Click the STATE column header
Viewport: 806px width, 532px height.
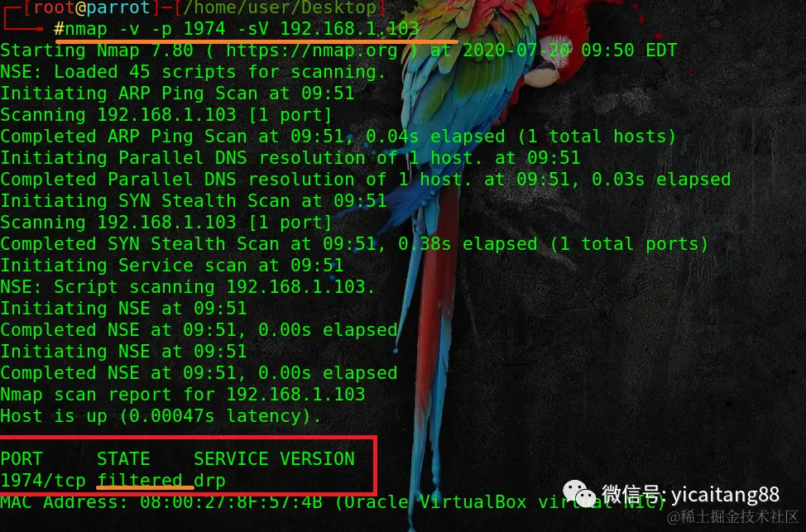[123, 458]
